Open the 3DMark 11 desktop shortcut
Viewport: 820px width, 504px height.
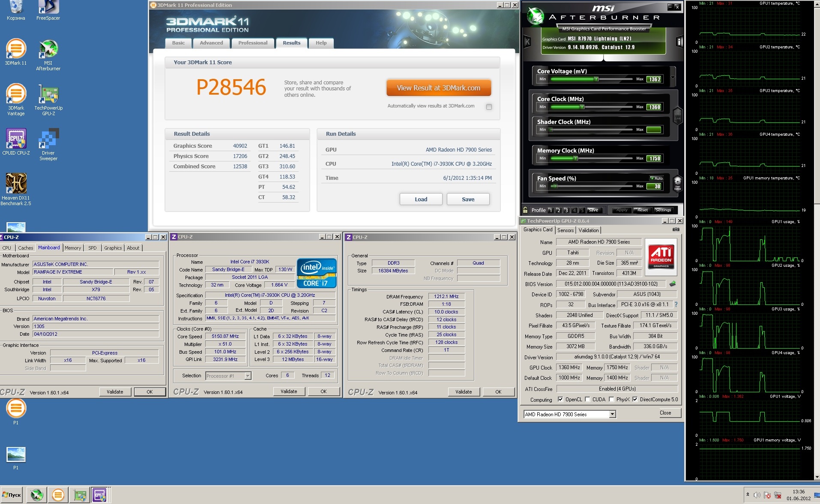[x=16, y=52]
